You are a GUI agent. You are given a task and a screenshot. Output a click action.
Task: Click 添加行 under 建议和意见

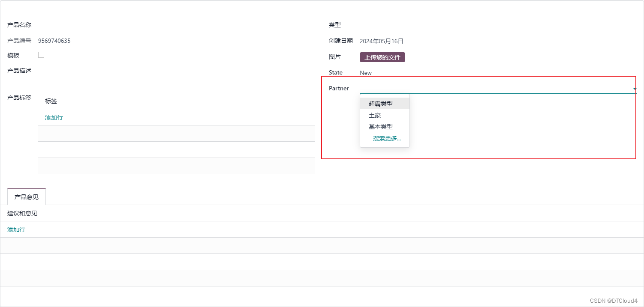[x=16, y=229]
